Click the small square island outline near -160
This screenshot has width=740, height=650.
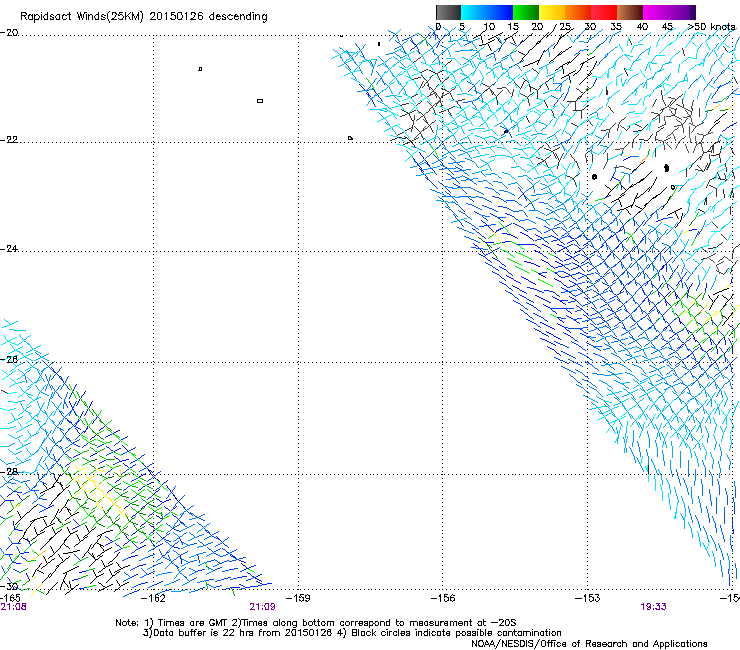coord(260,101)
